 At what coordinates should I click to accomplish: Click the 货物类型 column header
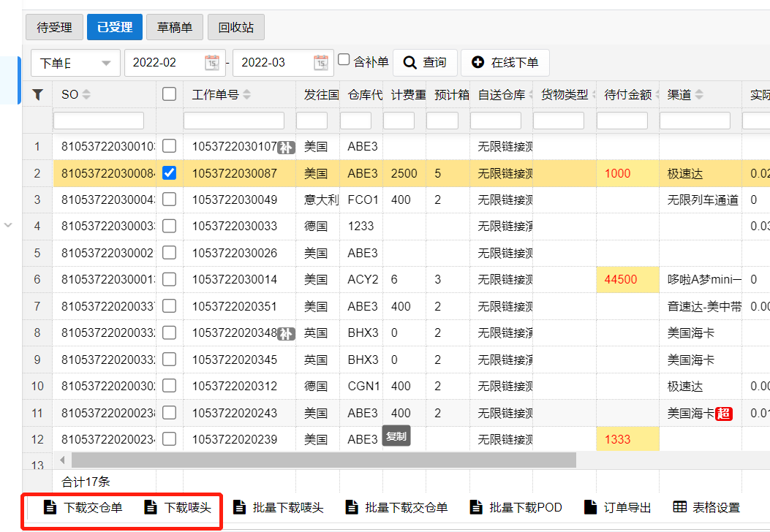565,94
